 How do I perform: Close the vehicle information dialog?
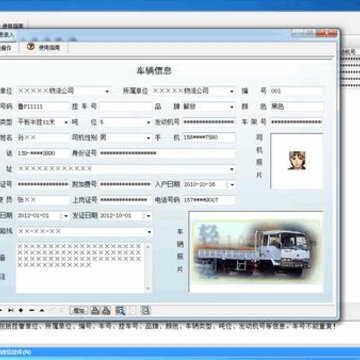coord(326,34)
